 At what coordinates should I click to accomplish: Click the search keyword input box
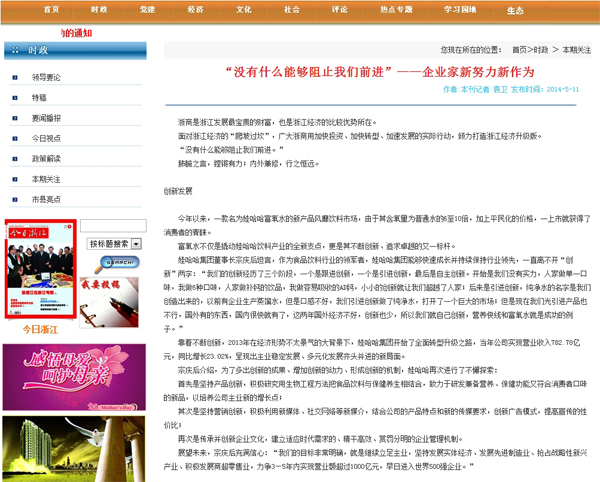112,226
